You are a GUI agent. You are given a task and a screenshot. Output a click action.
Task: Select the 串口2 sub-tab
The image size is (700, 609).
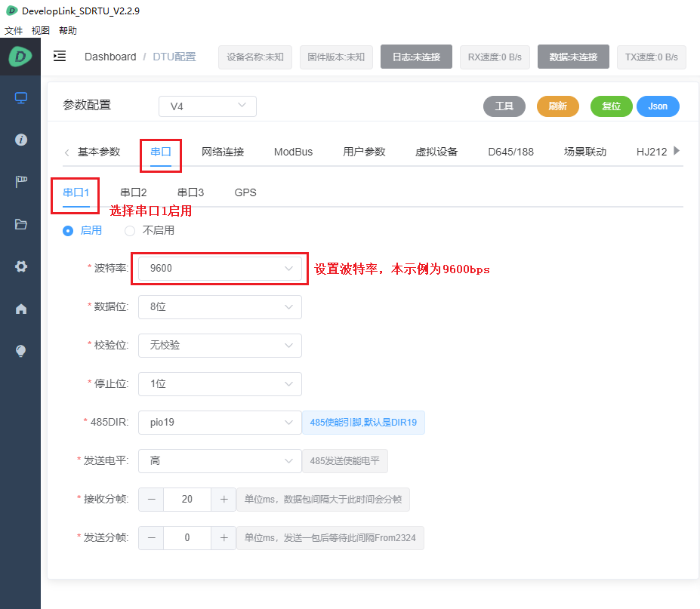(x=134, y=192)
